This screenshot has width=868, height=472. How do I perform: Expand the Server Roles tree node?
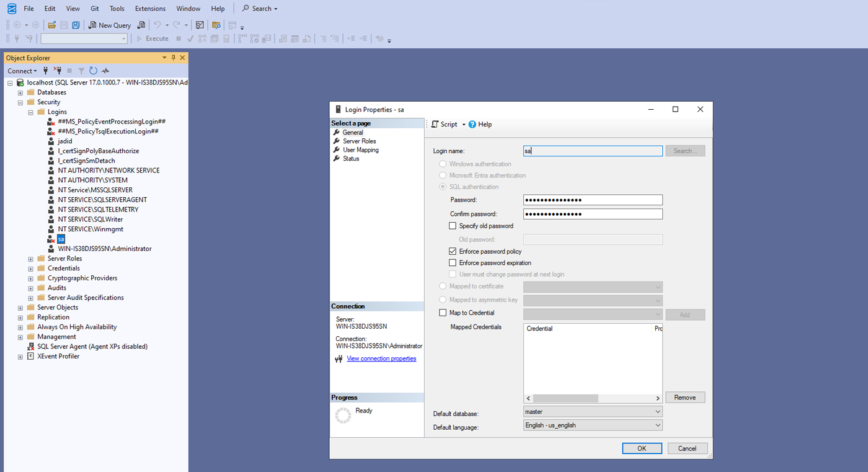(x=30, y=259)
